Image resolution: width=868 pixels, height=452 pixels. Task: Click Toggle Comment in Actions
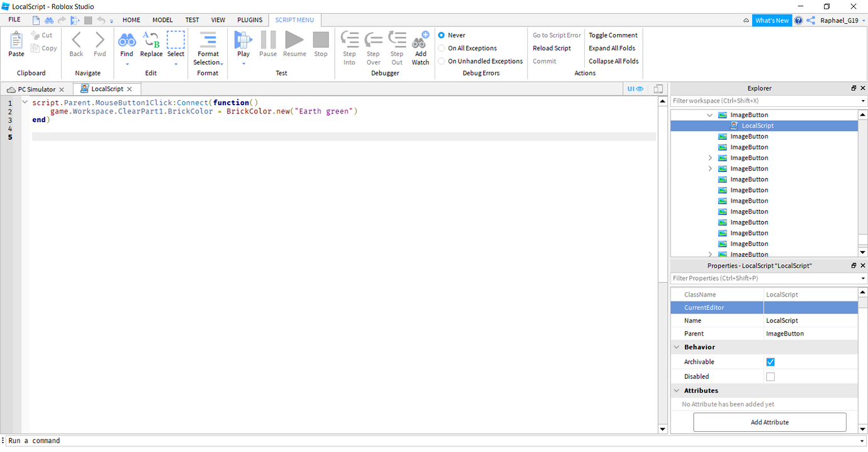click(x=613, y=35)
